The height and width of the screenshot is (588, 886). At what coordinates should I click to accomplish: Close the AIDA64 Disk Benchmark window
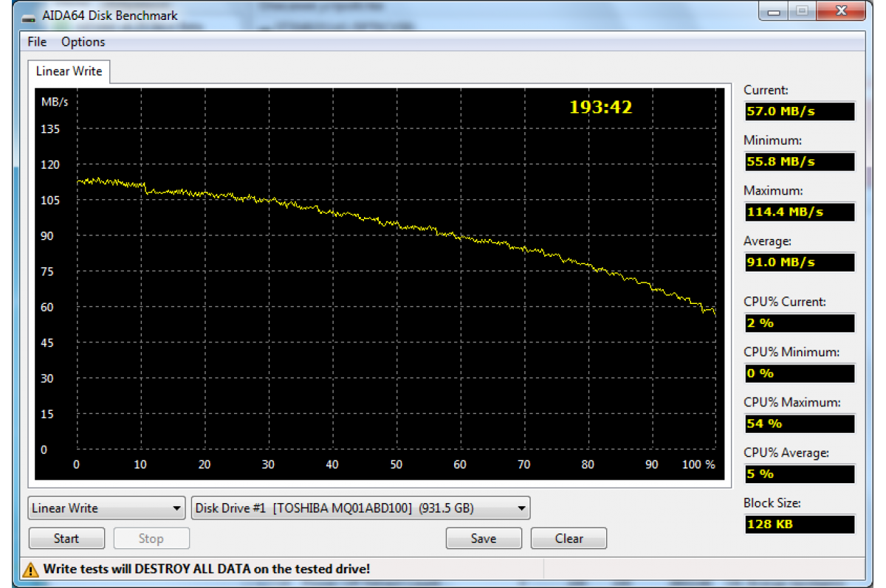pyautogui.click(x=840, y=12)
